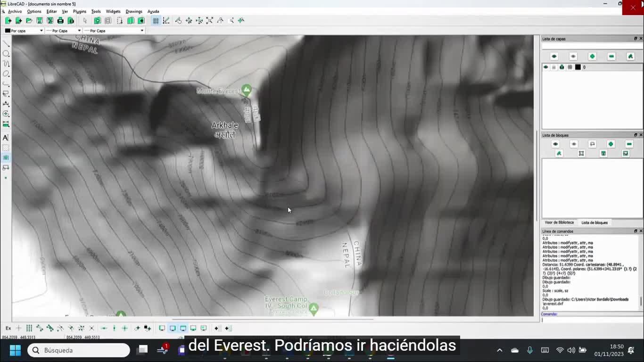644x362 pixels.
Task: Close the Lista de capas panel
Action: (x=641, y=39)
